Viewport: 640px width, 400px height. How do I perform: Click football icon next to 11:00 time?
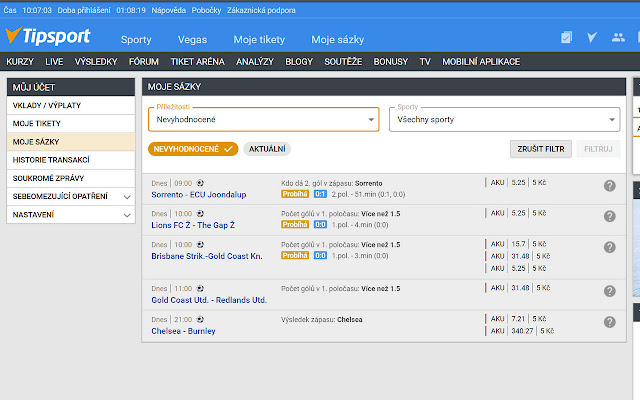click(200, 289)
